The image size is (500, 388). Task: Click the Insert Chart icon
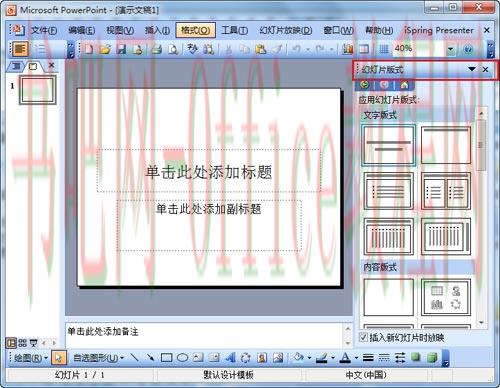pyautogui.click(x=348, y=49)
